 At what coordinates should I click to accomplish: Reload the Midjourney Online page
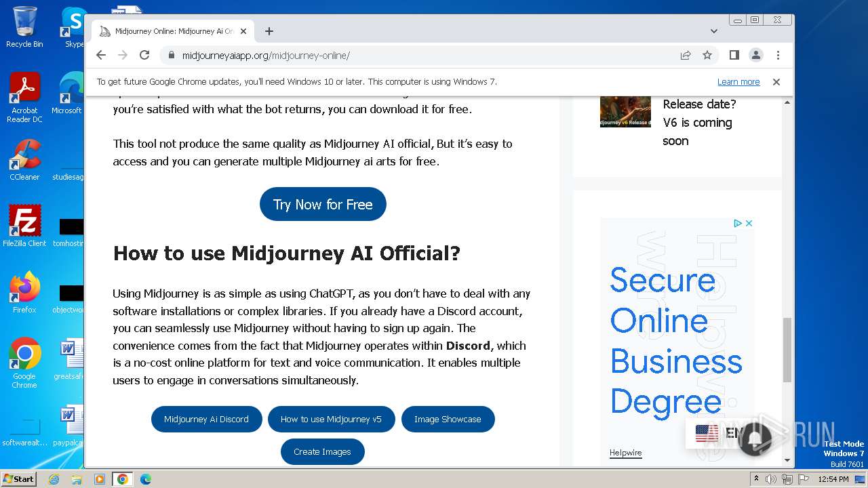[144, 55]
